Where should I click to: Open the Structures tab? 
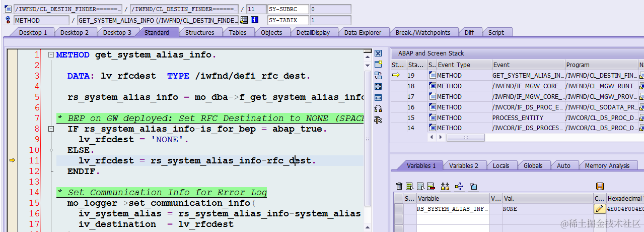point(199,32)
